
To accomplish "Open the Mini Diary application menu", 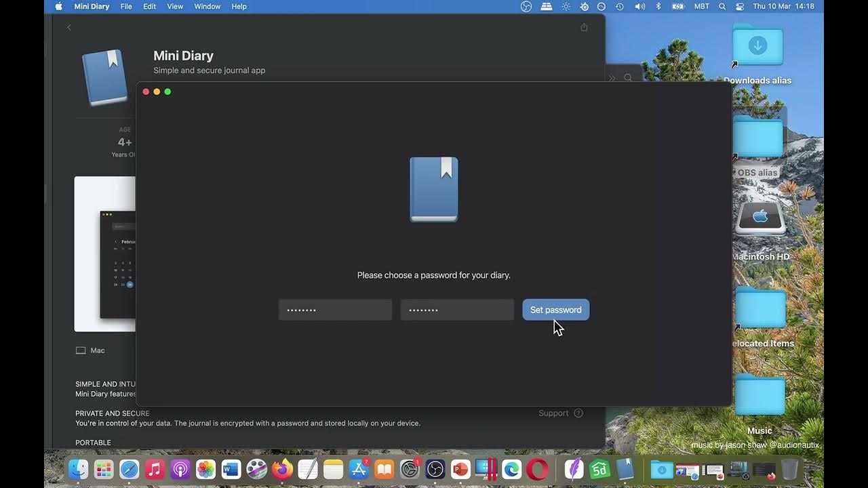I will 92,6.
